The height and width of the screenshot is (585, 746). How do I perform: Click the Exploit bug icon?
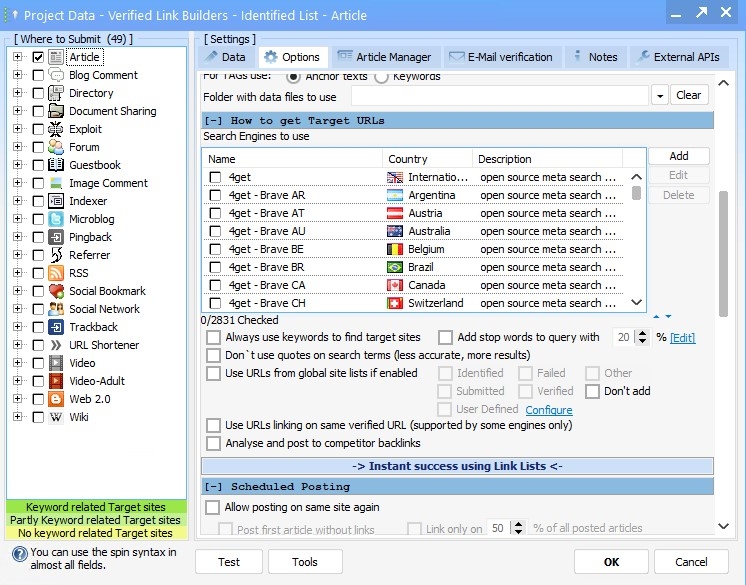[56, 129]
